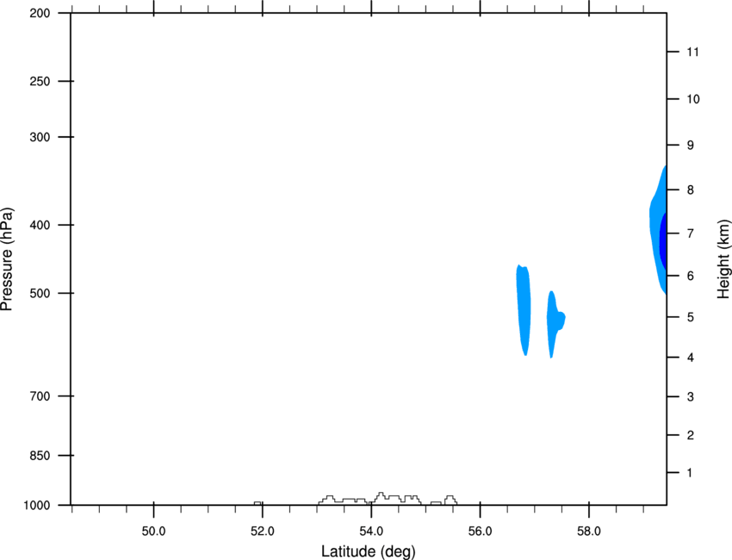The height and width of the screenshot is (560, 732).
Task: Click the 54.0 latitude tick label
Action: [371, 532]
